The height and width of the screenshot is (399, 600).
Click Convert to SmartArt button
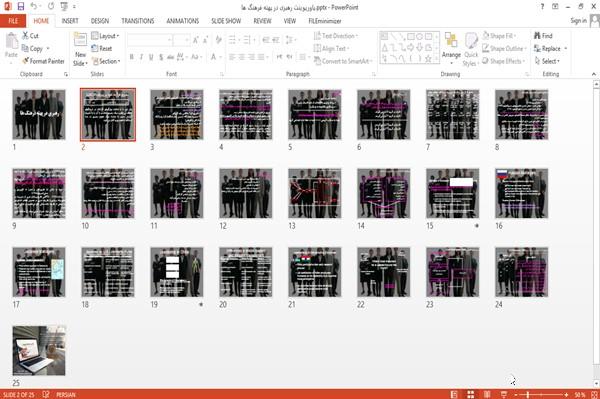coord(342,61)
